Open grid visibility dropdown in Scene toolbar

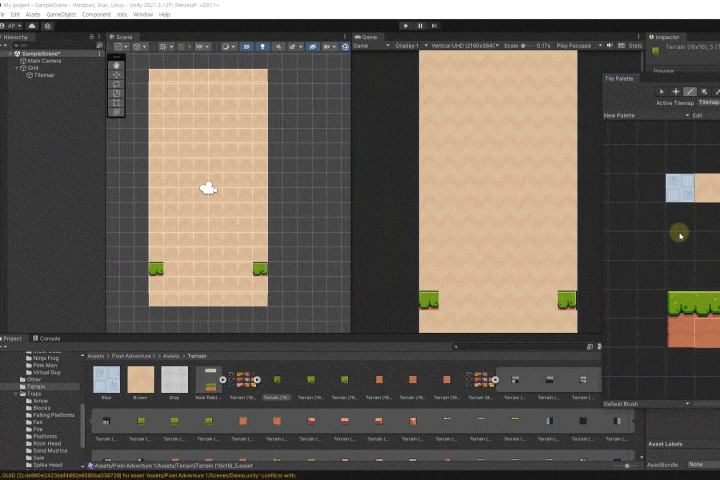[166, 46]
